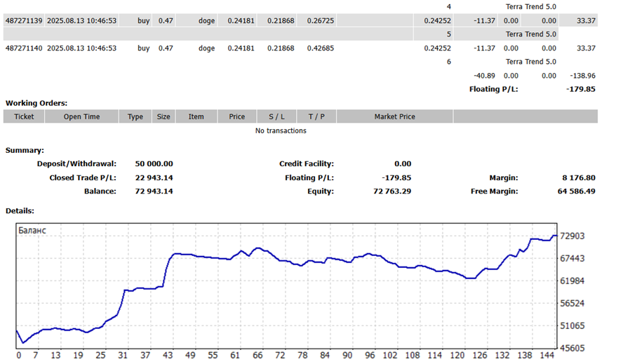
Task: Click Floating P/L label in Summary section
Action: (309, 177)
